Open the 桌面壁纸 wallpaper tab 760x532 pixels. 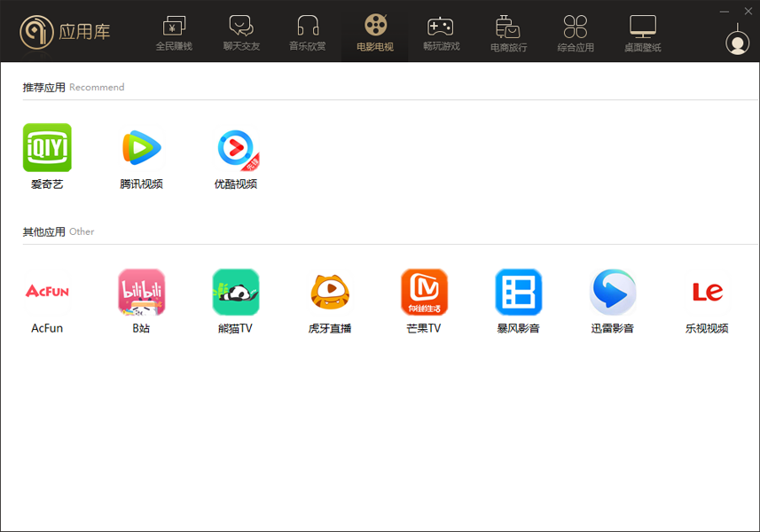(x=643, y=33)
